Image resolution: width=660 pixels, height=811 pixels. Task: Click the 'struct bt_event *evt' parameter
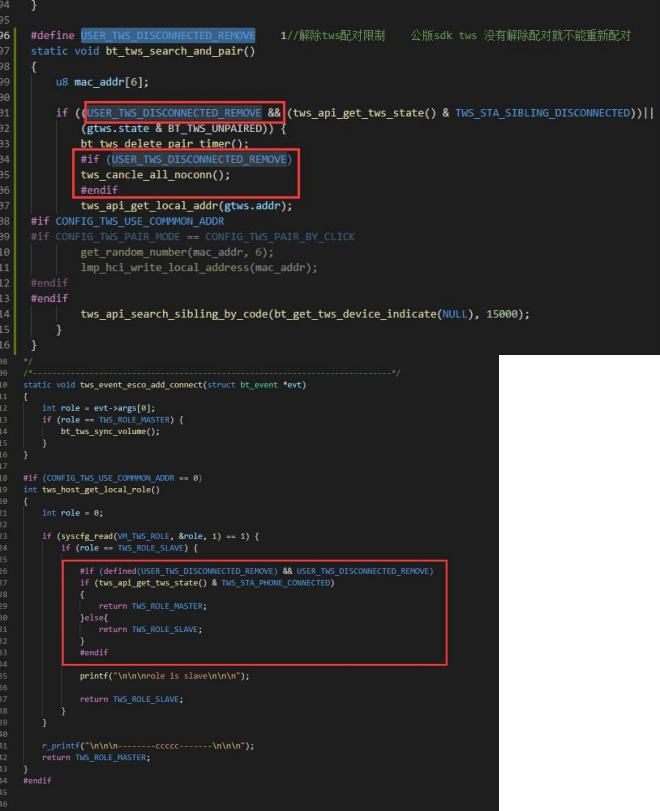[x=256, y=385]
